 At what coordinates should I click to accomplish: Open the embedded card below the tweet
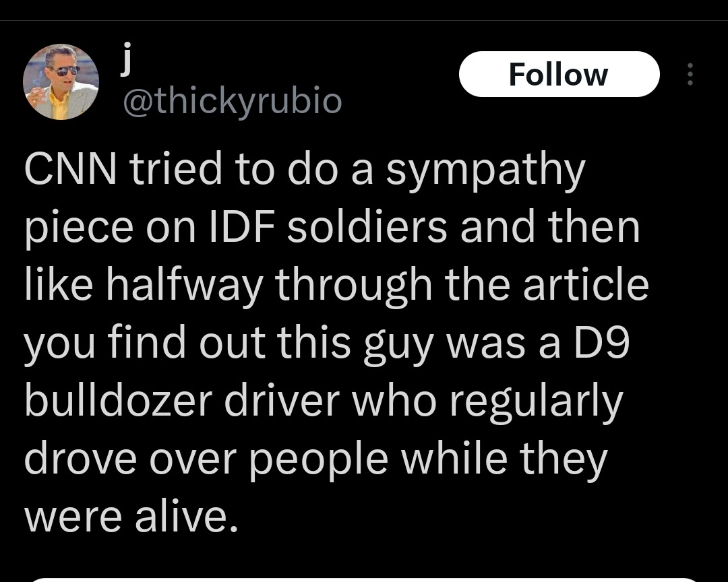pyautogui.click(x=364, y=580)
